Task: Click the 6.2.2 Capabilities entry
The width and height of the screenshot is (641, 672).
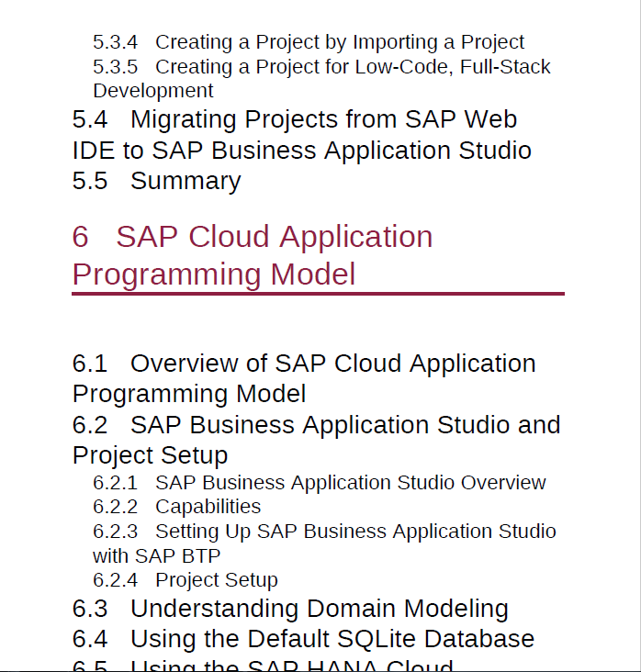Action: point(176,507)
